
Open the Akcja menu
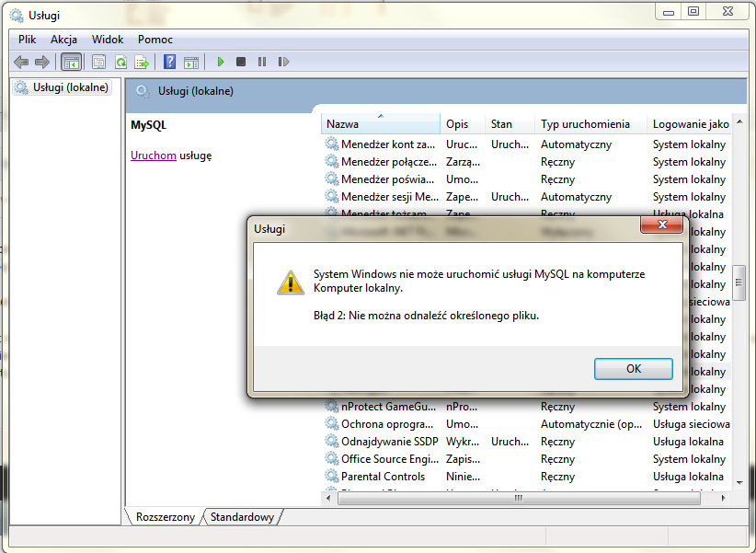tap(63, 40)
